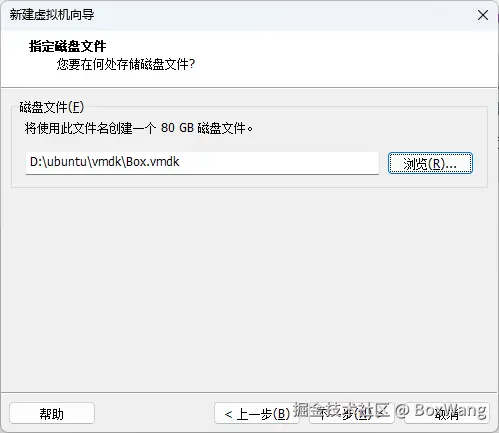Image resolution: width=499 pixels, height=433 pixels.
Task: Click the heading 指定磁盘文件
Action: (68, 46)
